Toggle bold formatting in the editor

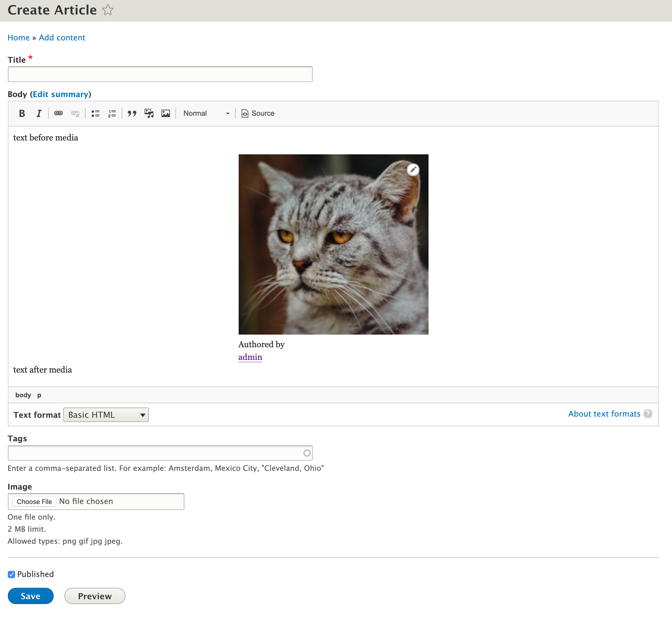click(22, 113)
